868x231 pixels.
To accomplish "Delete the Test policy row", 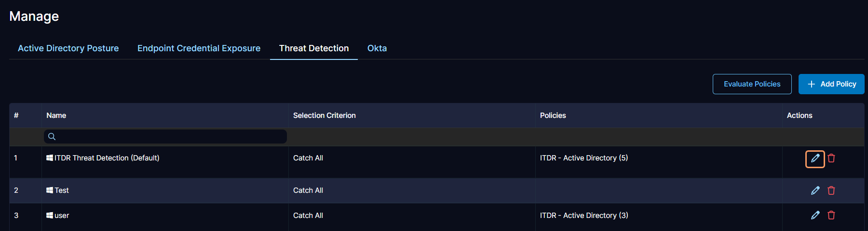I will click(x=831, y=190).
